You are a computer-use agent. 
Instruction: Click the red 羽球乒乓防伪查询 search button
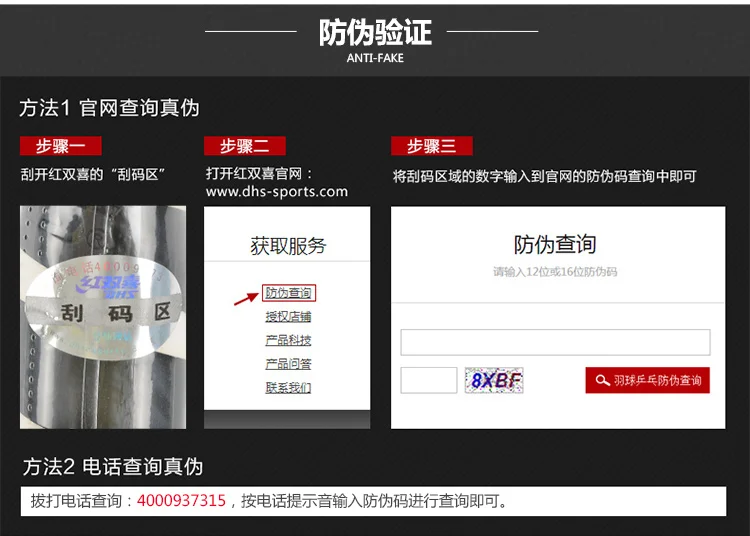point(648,380)
